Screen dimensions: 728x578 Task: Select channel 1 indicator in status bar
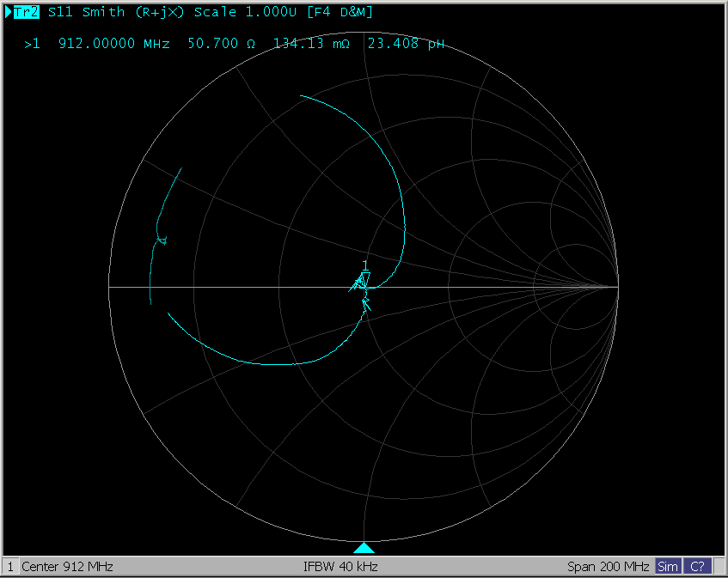10,567
